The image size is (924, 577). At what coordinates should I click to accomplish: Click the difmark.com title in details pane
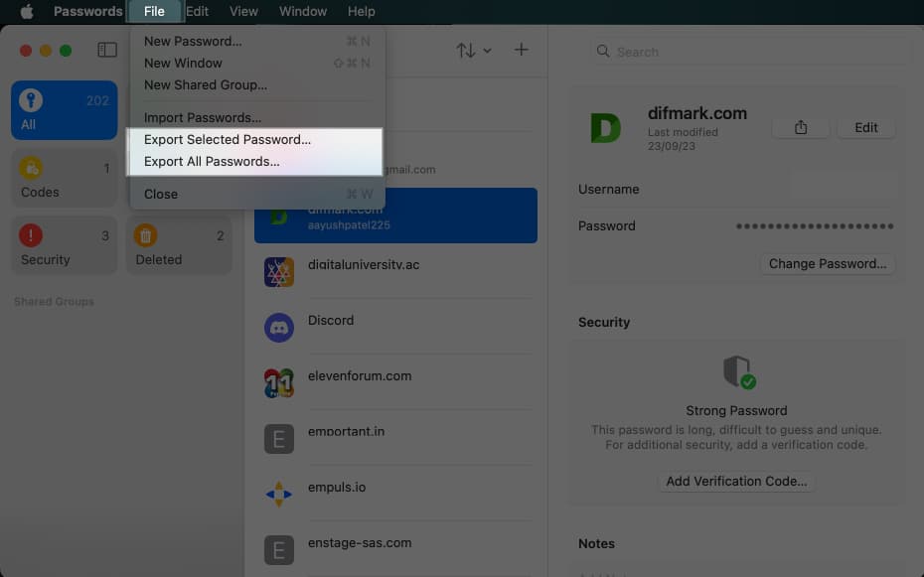(x=697, y=113)
